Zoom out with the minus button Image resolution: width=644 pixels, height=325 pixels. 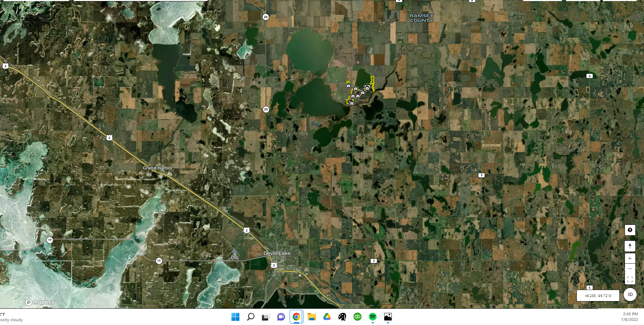[x=630, y=269]
